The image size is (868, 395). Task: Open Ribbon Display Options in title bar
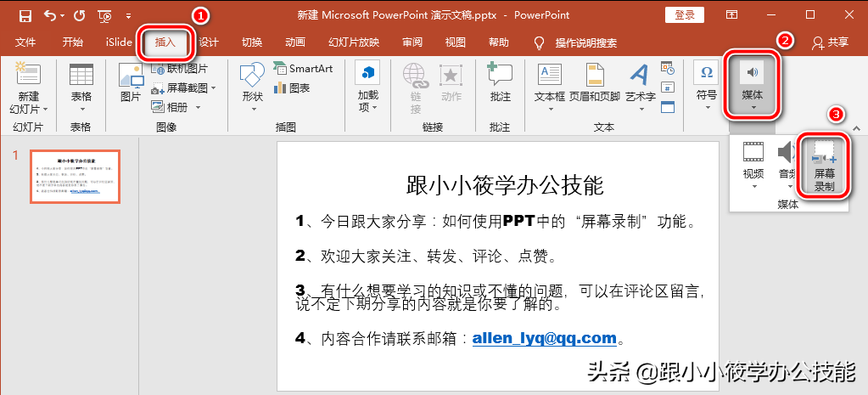point(732,15)
